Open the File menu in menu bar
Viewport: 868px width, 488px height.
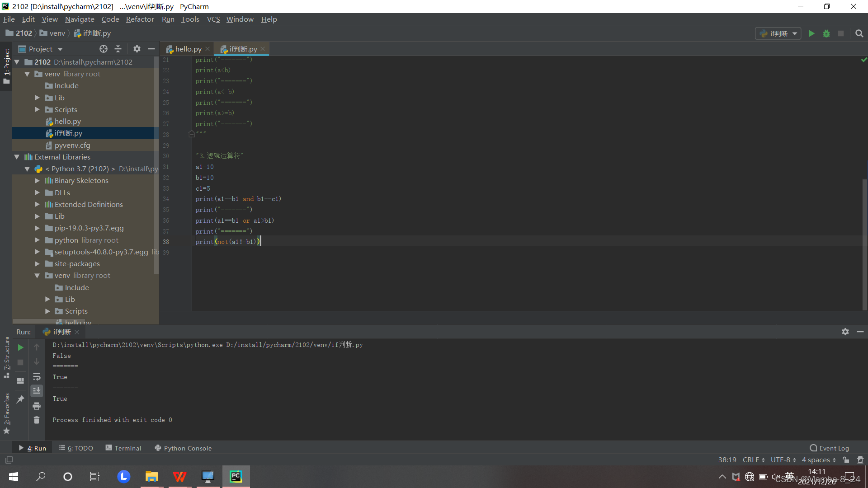click(x=9, y=19)
